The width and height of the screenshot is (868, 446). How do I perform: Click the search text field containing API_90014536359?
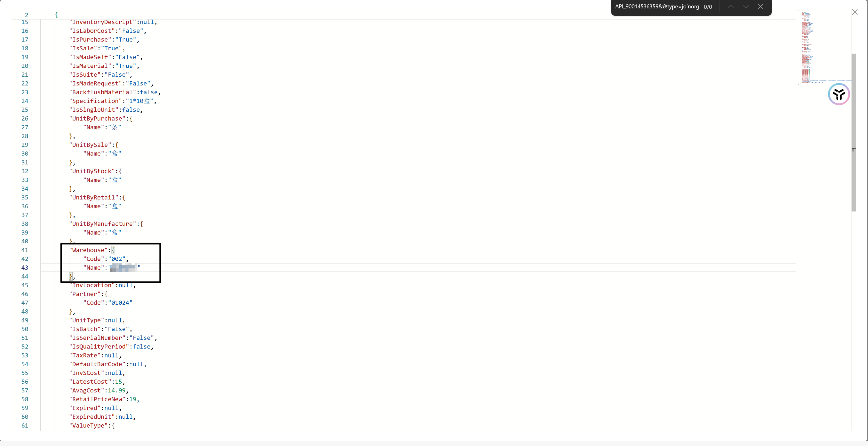click(x=657, y=6)
